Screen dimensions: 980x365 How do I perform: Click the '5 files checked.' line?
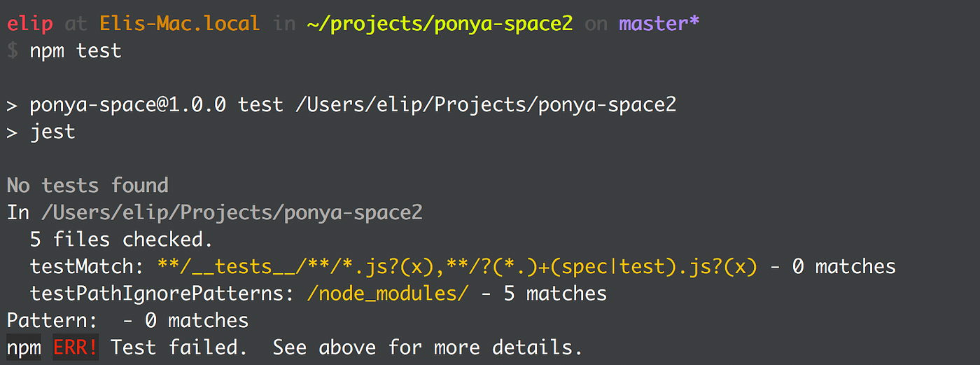tap(121, 240)
